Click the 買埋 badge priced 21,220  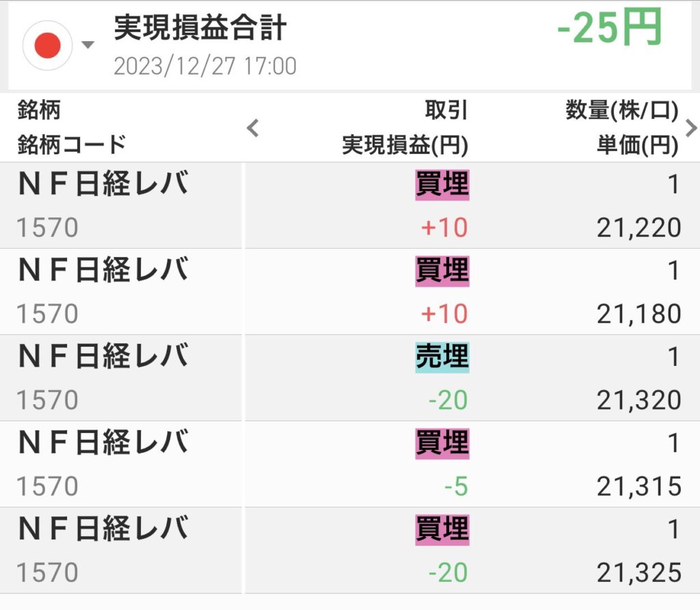[x=442, y=185]
